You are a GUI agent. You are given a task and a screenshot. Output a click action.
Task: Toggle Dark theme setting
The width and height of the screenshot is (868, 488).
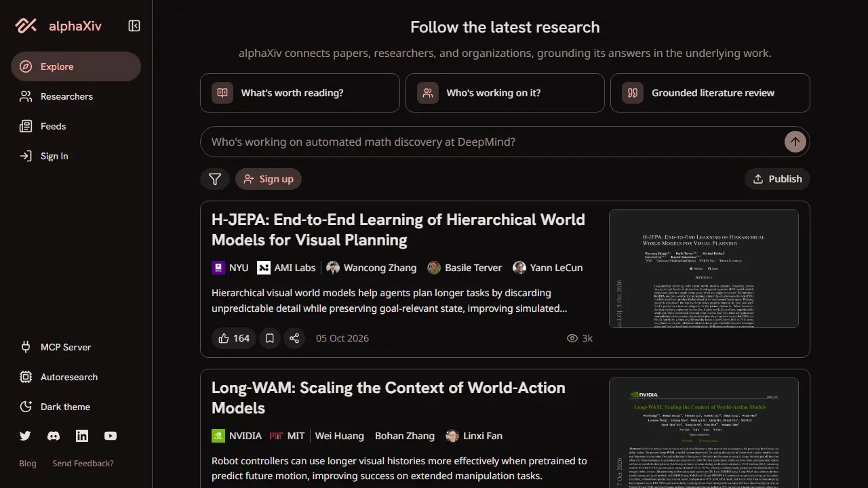76,407
